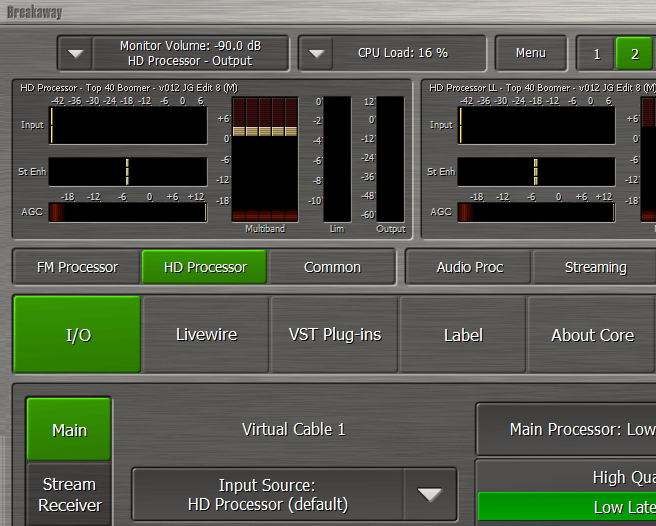
Task: Open the Common tab
Action: point(332,267)
